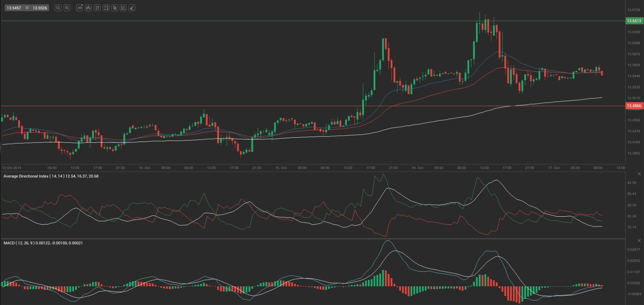Click the zoom out magnifier icon
The width and height of the screenshot is (644, 305).
(58, 8)
